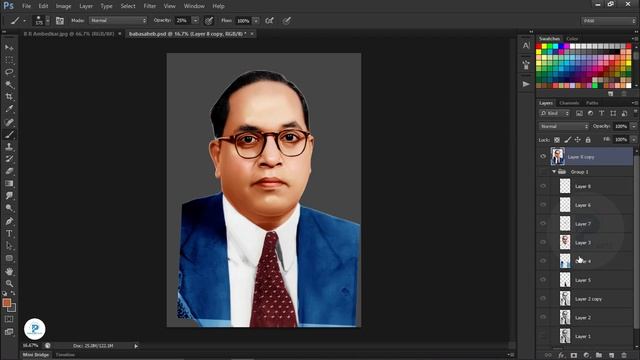Open the Timeline tab
This screenshot has height=360, width=640.
click(x=65, y=355)
